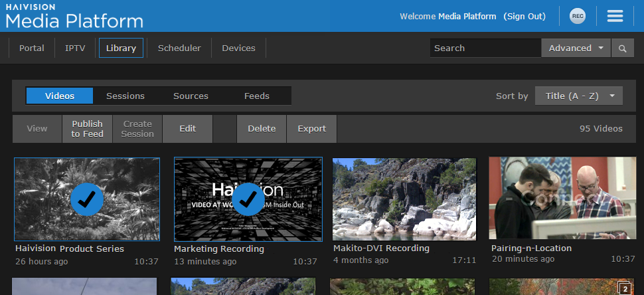Select the Makito-DVI Recording thumbnail
The width and height of the screenshot is (644, 295).
(x=404, y=199)
